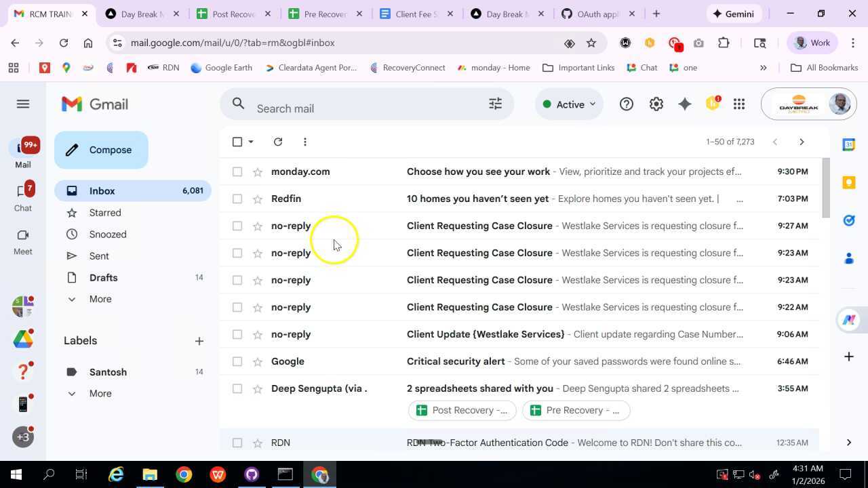The image size is (868, 488).
Task: Bookmark this page star icon
Action: [591, 43]
